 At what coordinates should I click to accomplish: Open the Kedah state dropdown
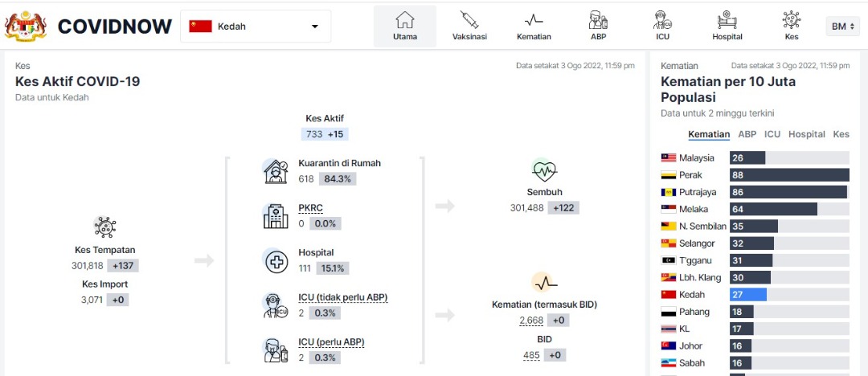(x=256, y=26)
